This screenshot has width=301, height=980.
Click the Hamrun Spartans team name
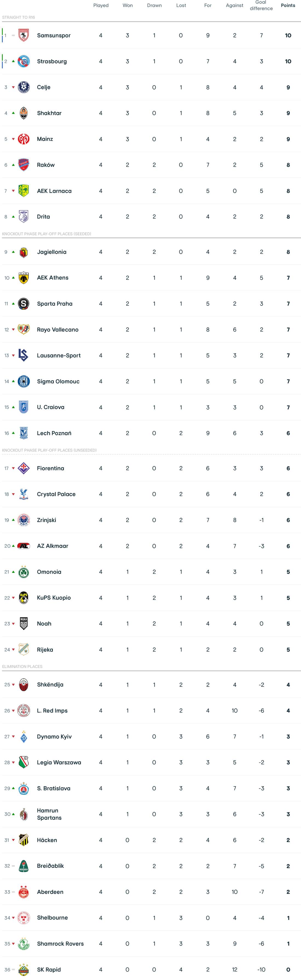click(x=49, y=814)
